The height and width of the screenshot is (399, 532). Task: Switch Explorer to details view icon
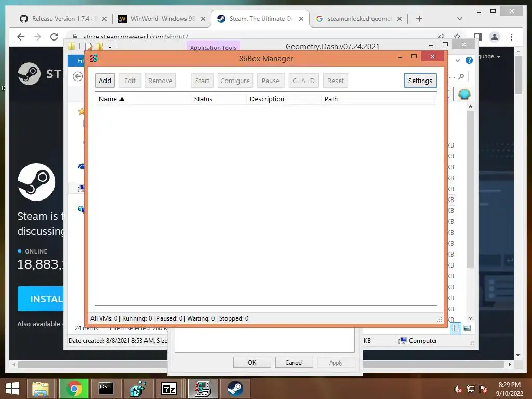[455, 328]
